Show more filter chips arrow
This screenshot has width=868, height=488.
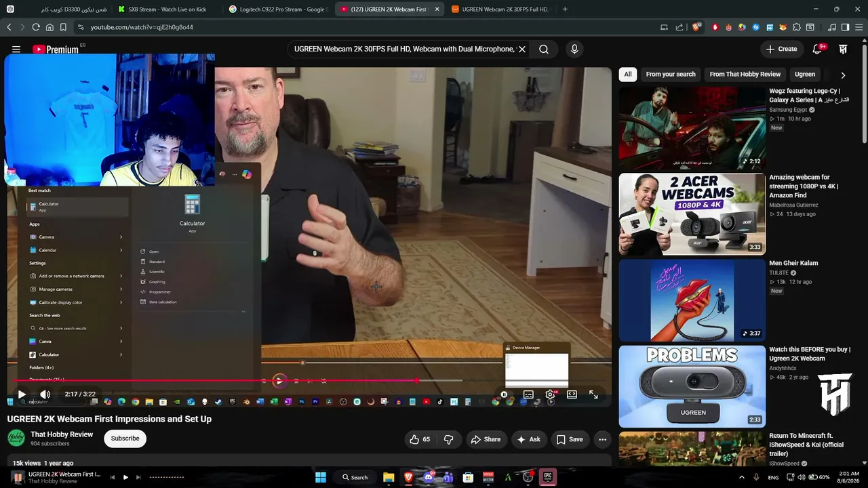843,75
